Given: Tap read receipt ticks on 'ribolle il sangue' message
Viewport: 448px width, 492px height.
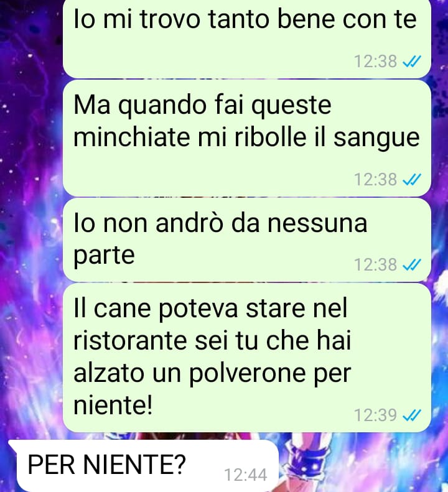Looking at the screenshot, I should (x=411, y=180).
